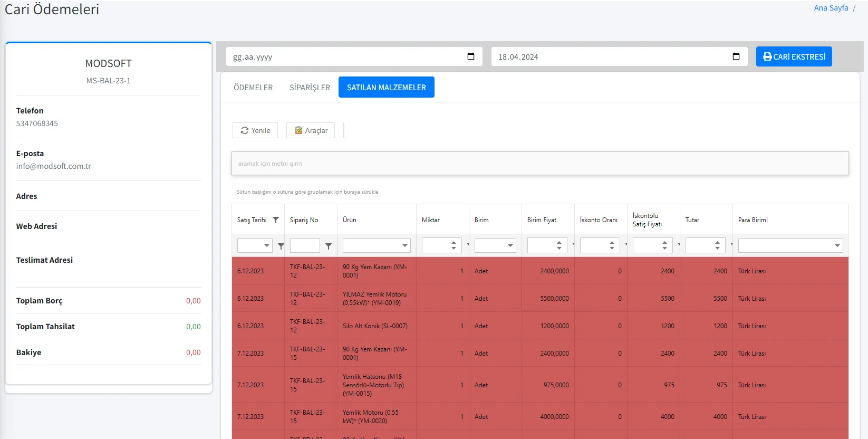Click the start date field gg.aa.yyyy

(x=354, y=56)
